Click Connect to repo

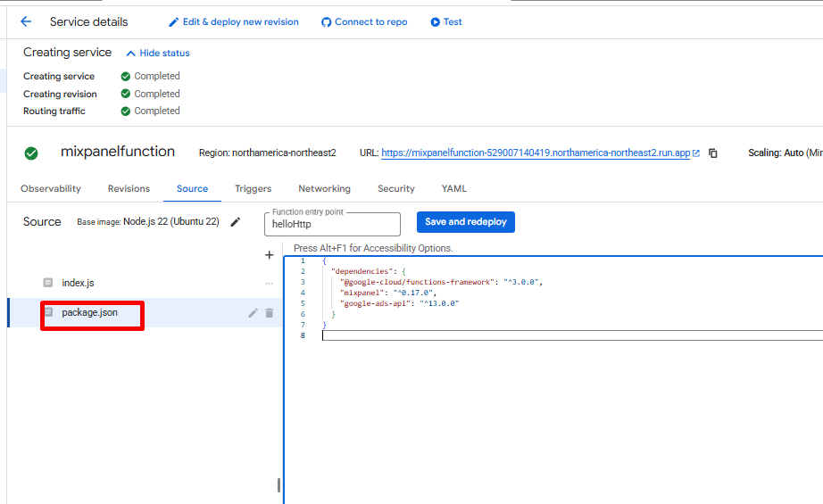click(364, 21)
